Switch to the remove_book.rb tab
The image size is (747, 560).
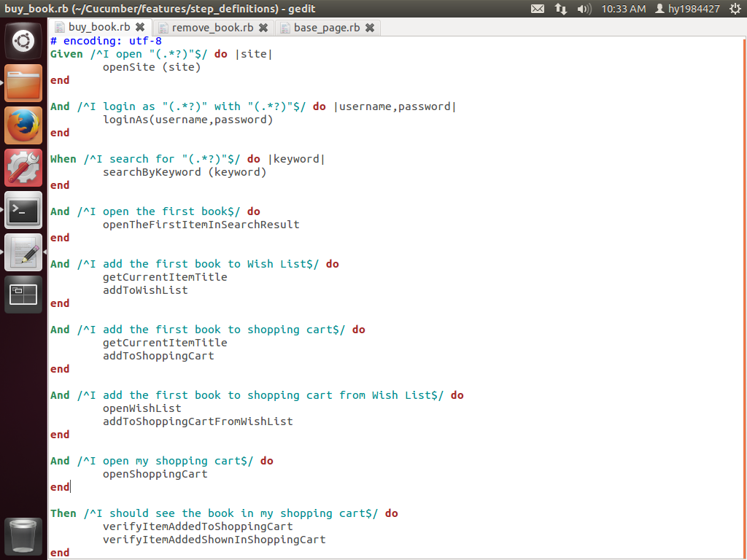[x=212, y=28]
